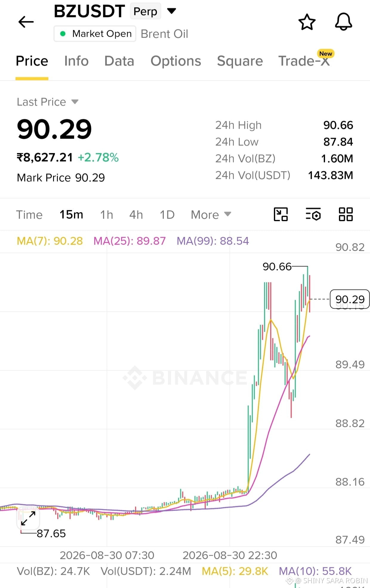Tap the MA(99): 88.54 indicator label
370x588 pixels.
tap(213, 241)
